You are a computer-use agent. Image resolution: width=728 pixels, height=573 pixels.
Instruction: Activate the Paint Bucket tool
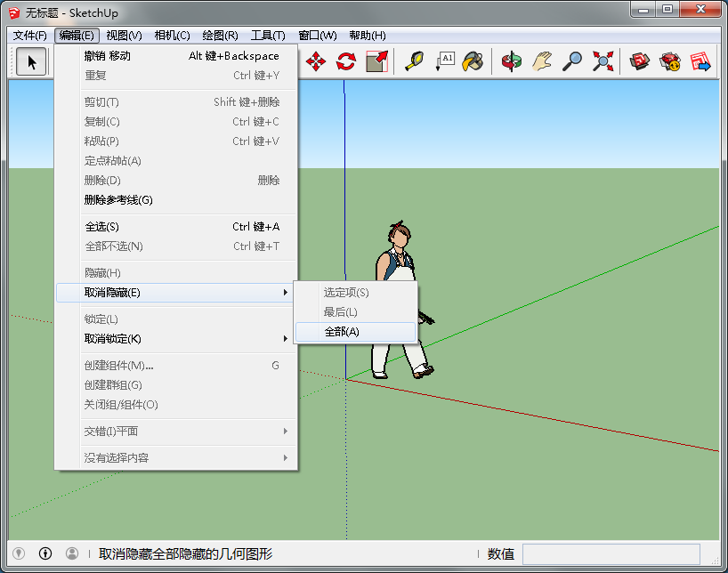coord(473,61)
